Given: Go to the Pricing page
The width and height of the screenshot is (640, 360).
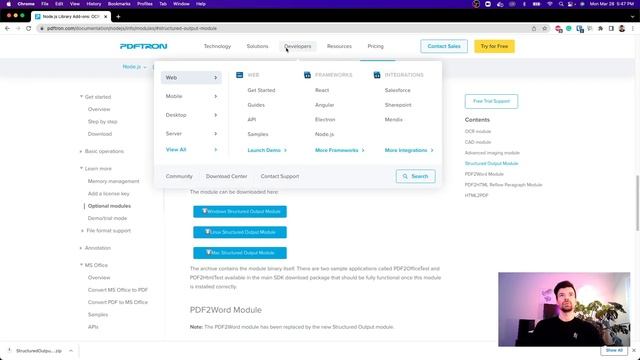Looking at the screenshot, I should coord(376,46).
